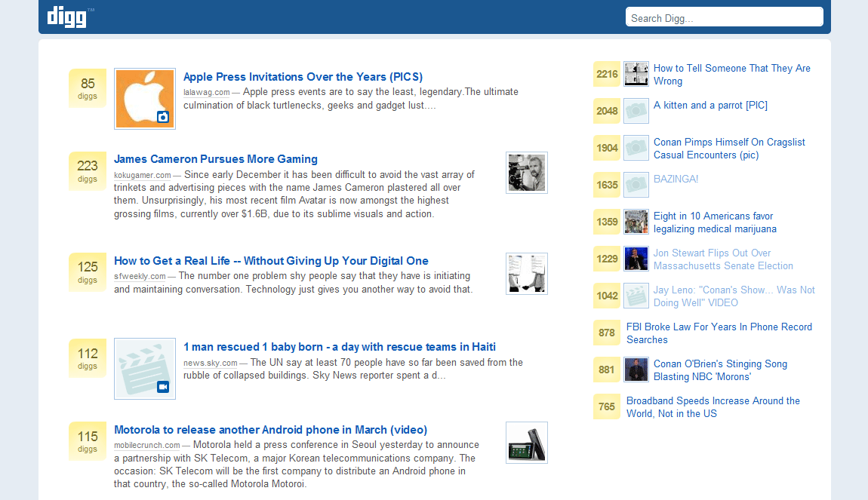Image resolution: width=868 pixels, height=500 pixels.
Task: Click the camera icon on the Apple thumbnail
Action: (x=163, y=117)
